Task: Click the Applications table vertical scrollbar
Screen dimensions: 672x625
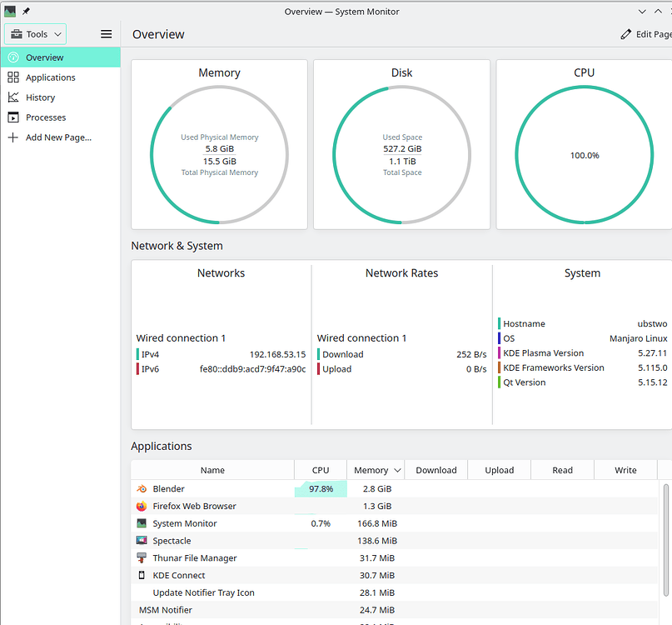Action: tap(665, 540)
